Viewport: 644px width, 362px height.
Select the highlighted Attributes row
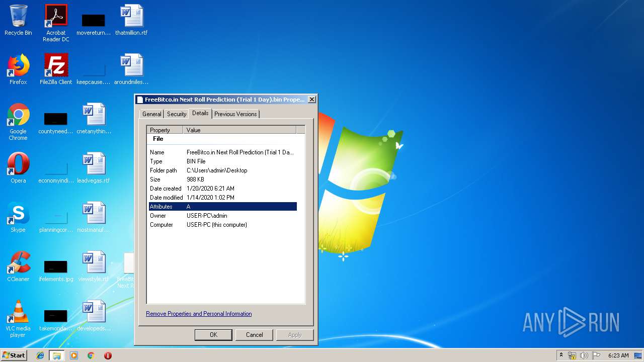point(222,207)
